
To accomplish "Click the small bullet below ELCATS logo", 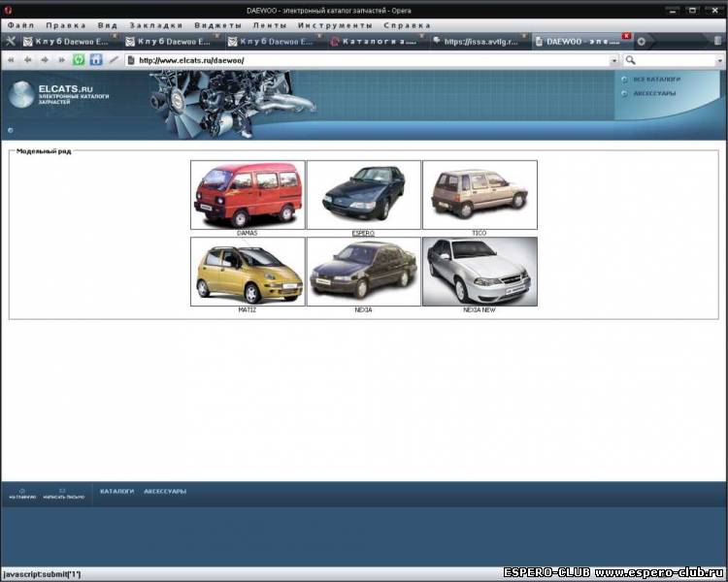I will (x=11, y=130).
